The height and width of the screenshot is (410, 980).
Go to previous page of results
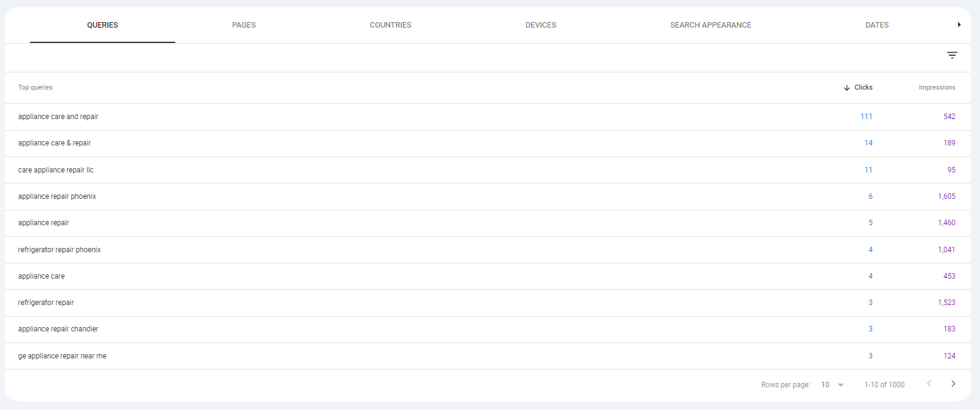(x=929, y=384)
